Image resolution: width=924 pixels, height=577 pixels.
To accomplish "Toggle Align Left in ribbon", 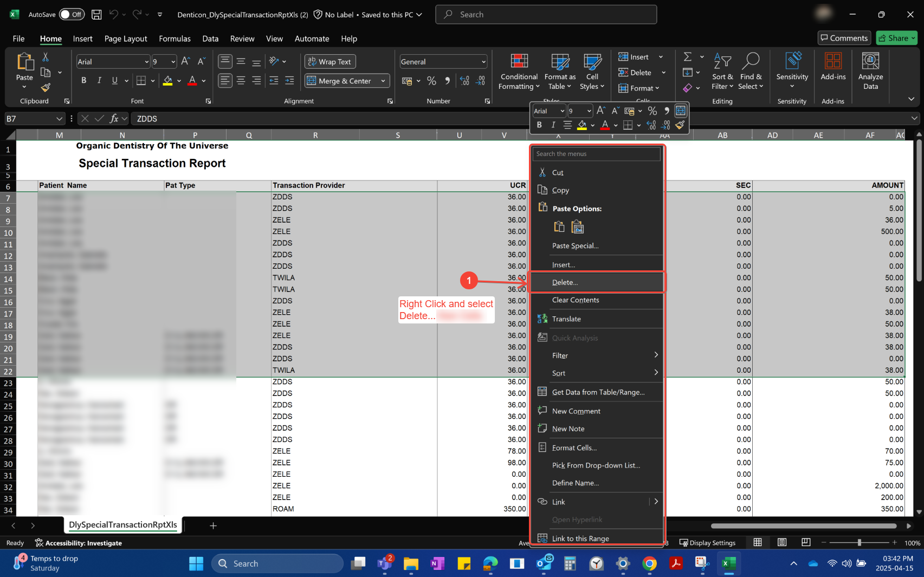I will [225, 81].
